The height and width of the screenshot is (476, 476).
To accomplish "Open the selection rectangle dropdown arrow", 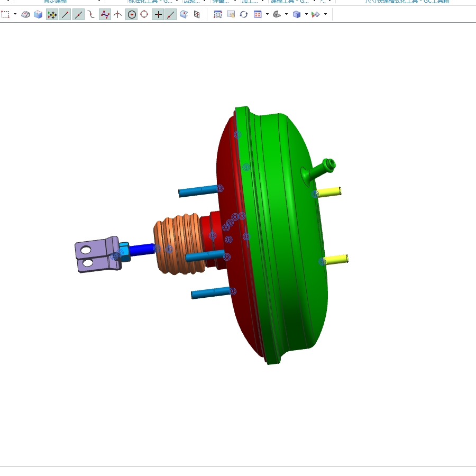I will click(15, 14).
